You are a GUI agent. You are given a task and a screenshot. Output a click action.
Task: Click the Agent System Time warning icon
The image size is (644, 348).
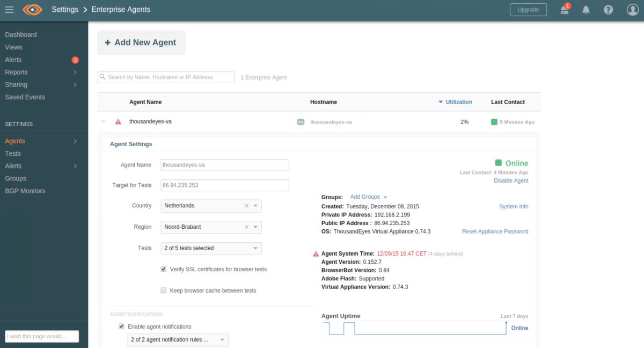[x=316, y=254]
